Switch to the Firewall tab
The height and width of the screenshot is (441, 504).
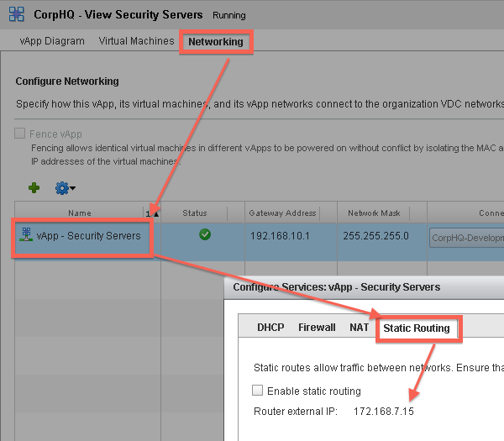[317, 328]
